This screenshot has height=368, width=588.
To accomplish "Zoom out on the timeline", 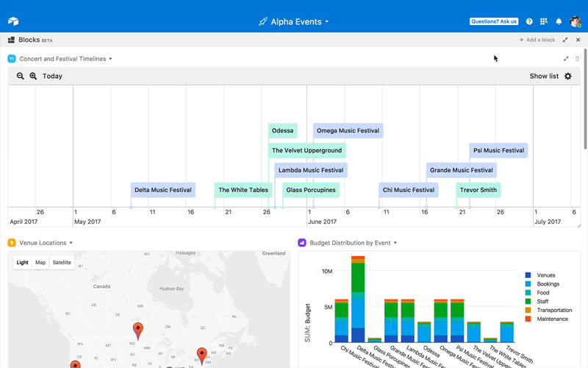I will click(21, 76).
